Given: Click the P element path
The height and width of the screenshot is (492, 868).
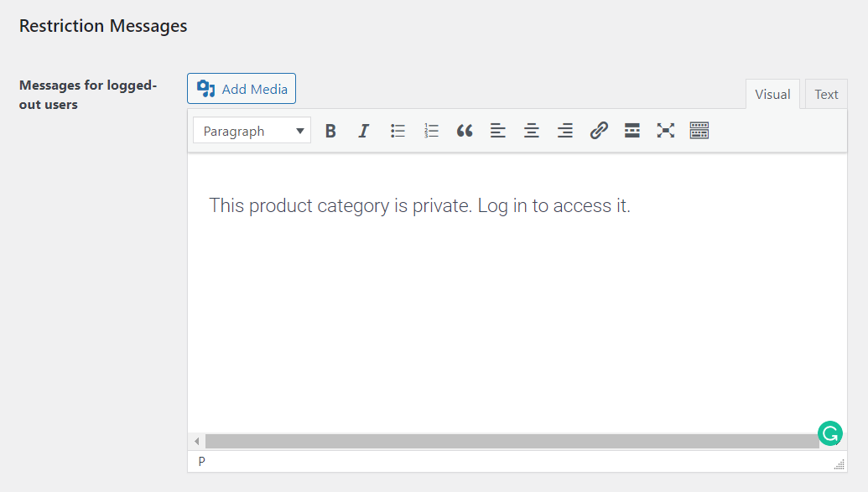Looking at the screenshot, I should (201, 462).
